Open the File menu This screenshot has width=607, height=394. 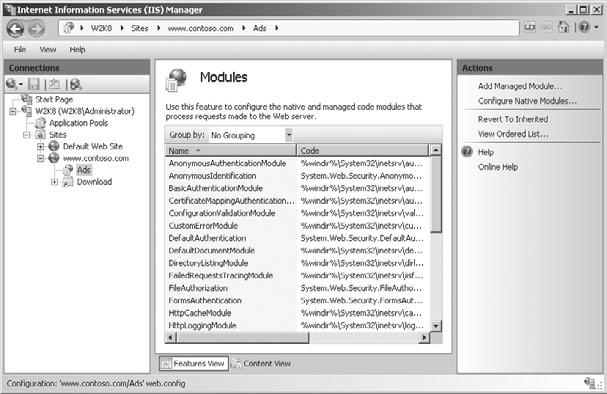pos(20,50)
